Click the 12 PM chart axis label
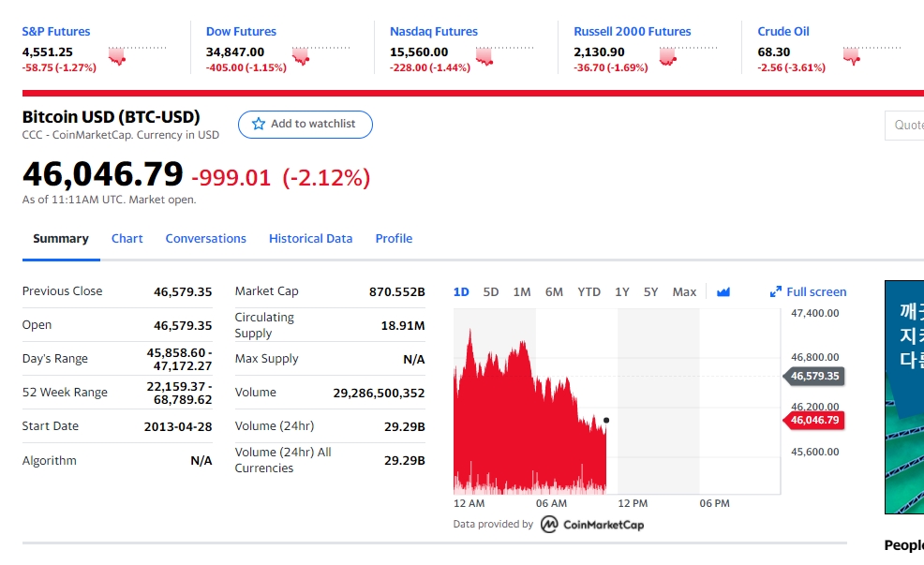The height and width of the screenshot is (565, 924). [x=633, y=503]
